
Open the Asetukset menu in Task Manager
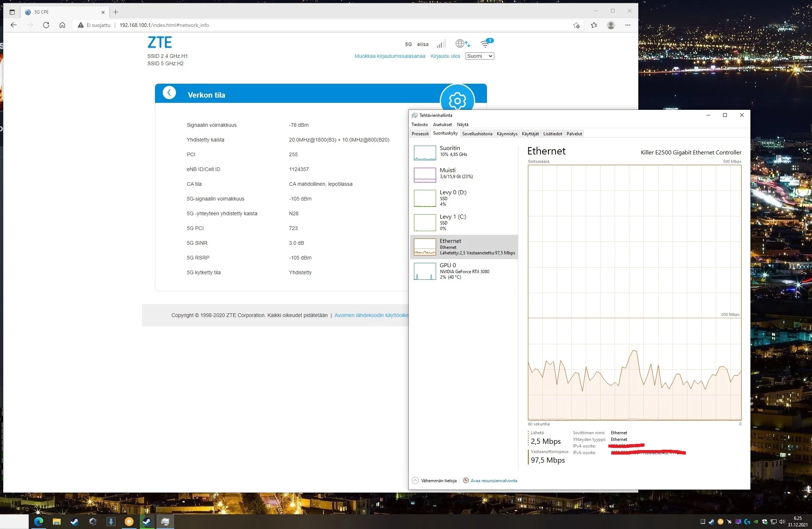tap(442, 125)
